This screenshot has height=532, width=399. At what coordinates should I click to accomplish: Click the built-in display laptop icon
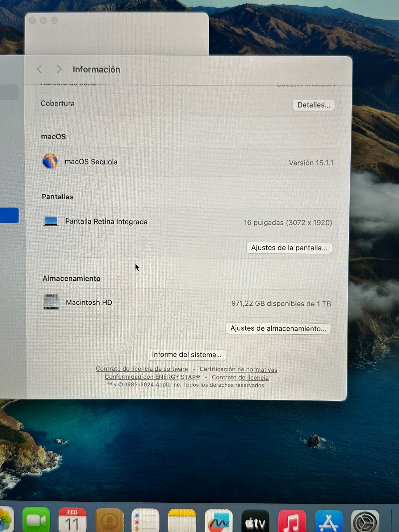(51, 221)
